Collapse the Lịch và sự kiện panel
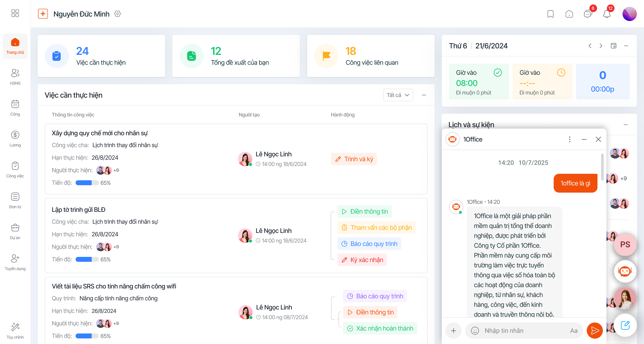The height and width of the screenshot is (344, 644). pyautogui.click(x=625, y=125)
